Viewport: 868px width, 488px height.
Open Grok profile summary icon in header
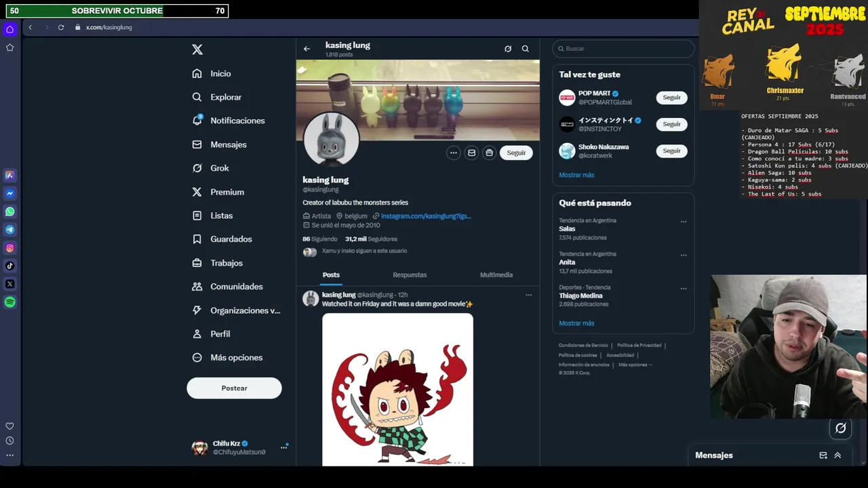[x=508, y=49]
